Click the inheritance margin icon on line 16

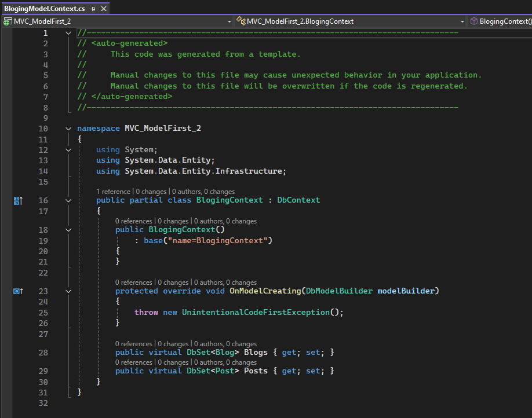coord(18,200)
